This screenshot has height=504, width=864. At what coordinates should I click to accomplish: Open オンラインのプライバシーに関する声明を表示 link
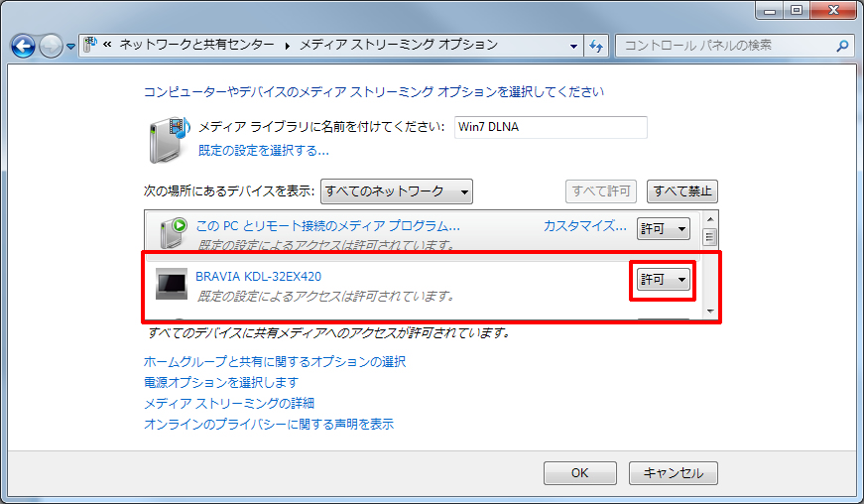click(x=269, y=424)
